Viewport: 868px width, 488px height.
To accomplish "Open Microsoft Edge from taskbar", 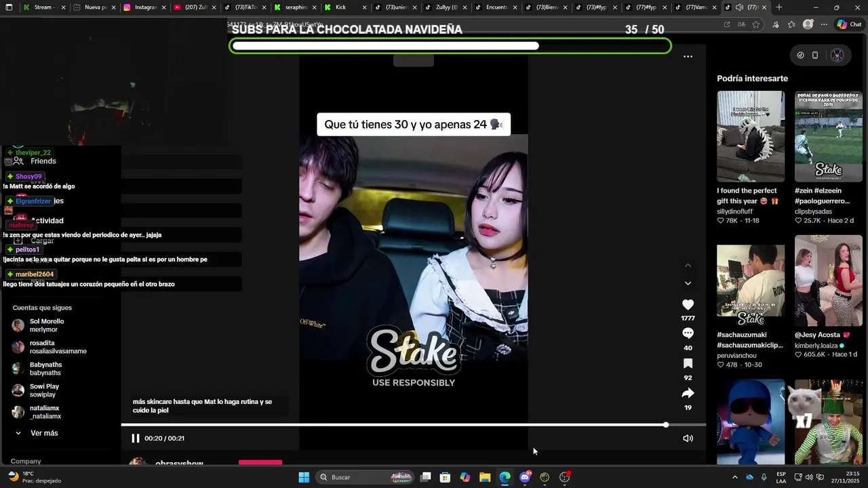I will tap(505, 477).
